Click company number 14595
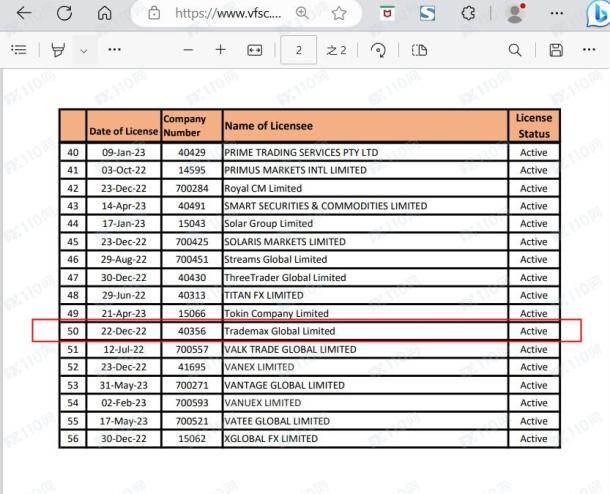Viewport: 610px width, 494px height. coord(192,170)
